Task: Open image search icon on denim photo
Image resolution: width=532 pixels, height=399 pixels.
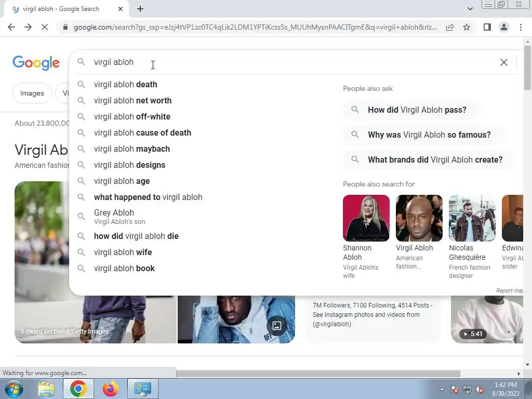Action: pos(277,326)
